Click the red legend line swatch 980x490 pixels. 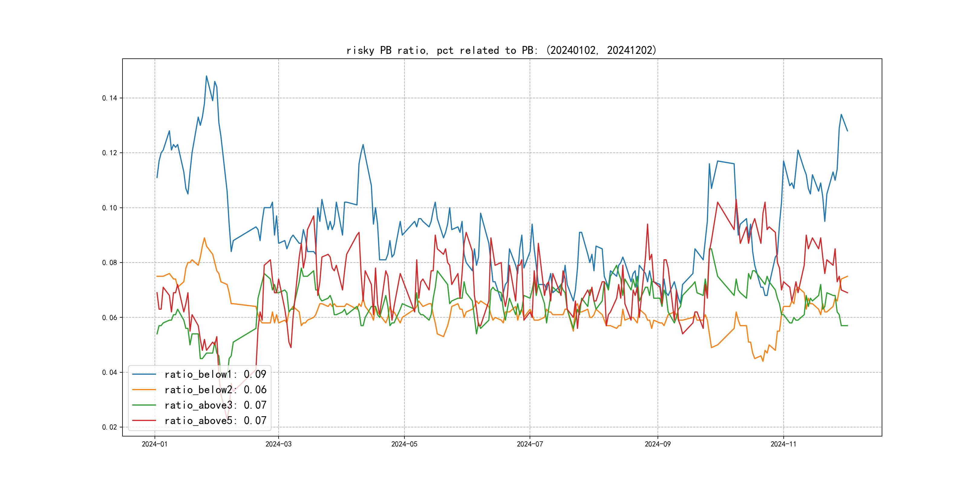[x=144, y=421]
